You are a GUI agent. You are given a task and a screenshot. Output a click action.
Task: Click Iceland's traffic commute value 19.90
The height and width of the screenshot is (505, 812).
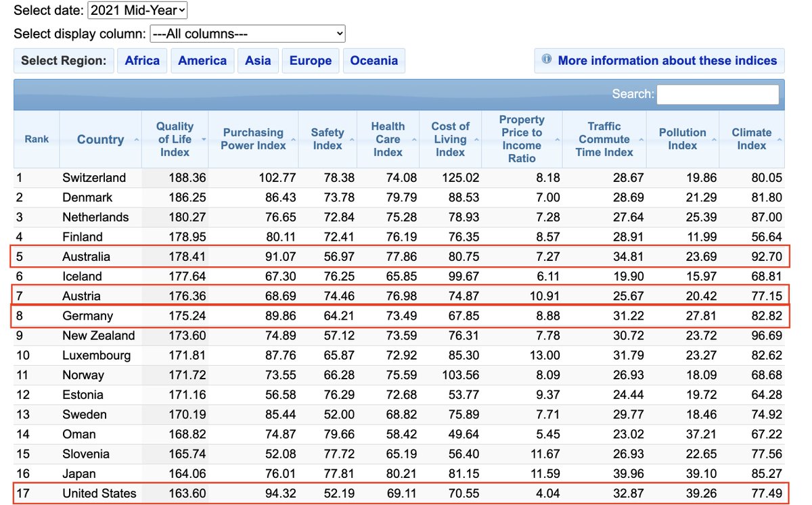(629, 276)
